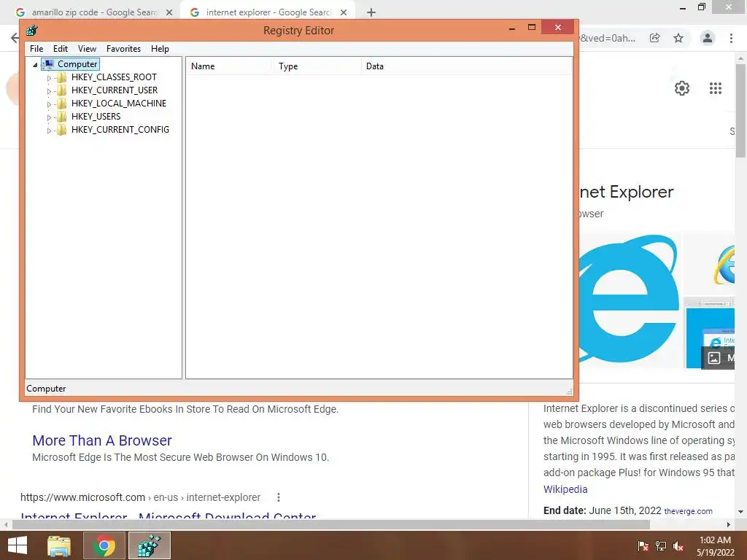The image size is (747, 560).
Task: Select HKEY_LOCAL_MACHINE label in tree
Action: point(119,104)
